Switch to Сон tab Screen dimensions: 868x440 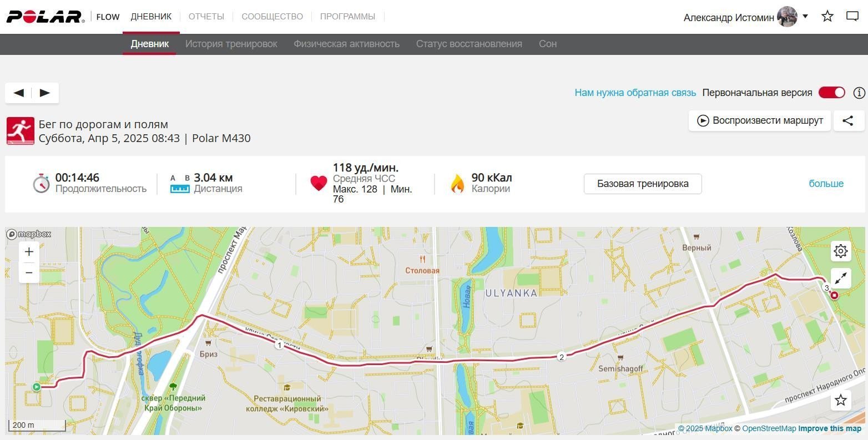[548, 44]
